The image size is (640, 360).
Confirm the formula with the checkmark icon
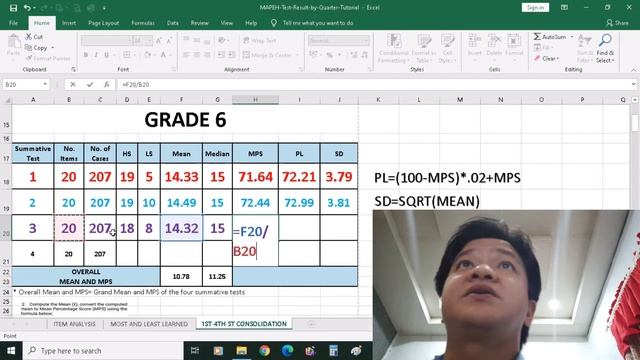click(x=89, y=84)
